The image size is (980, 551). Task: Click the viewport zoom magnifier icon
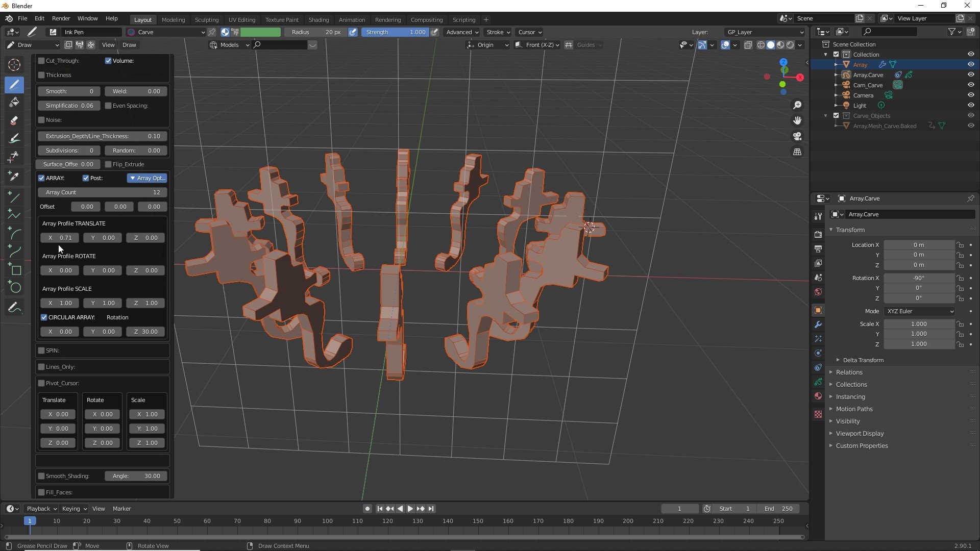point(797,105)
